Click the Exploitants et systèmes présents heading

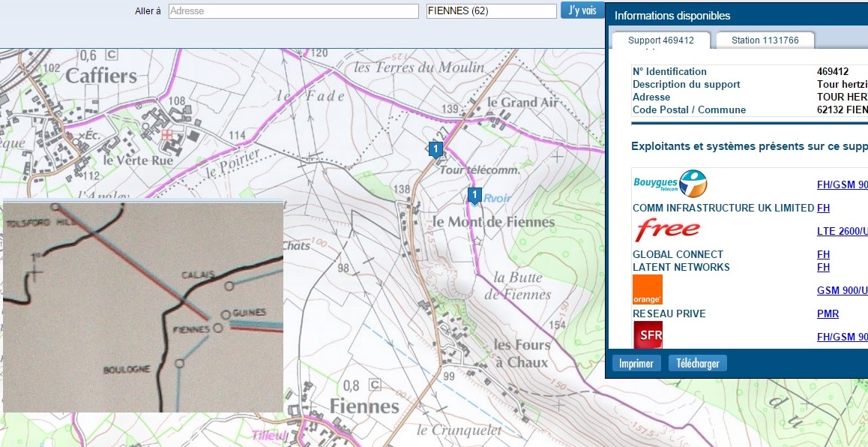(x=750, y=146)
